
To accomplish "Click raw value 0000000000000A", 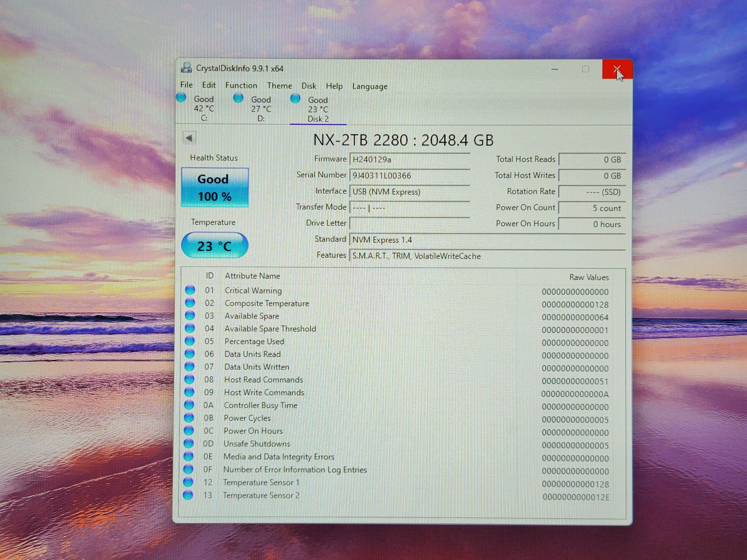I will (x=575, y=394).
